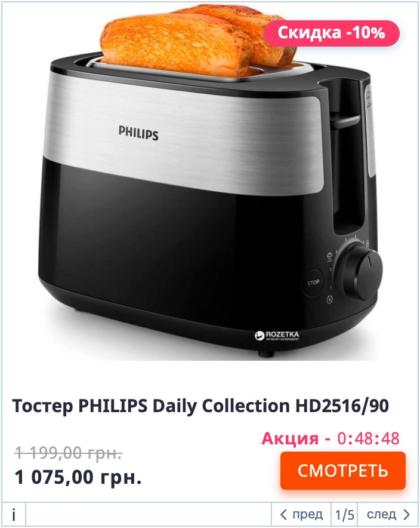Viewport: 420px width, 528px height.
Task: Click the crossed-out price 1 199,00 грн.
Action: click(x=68, y=453)
